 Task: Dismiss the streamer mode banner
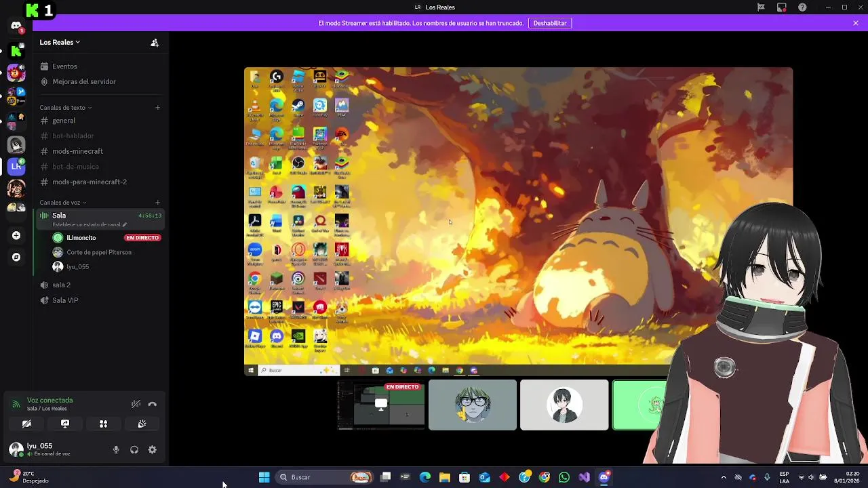(856, 23)
